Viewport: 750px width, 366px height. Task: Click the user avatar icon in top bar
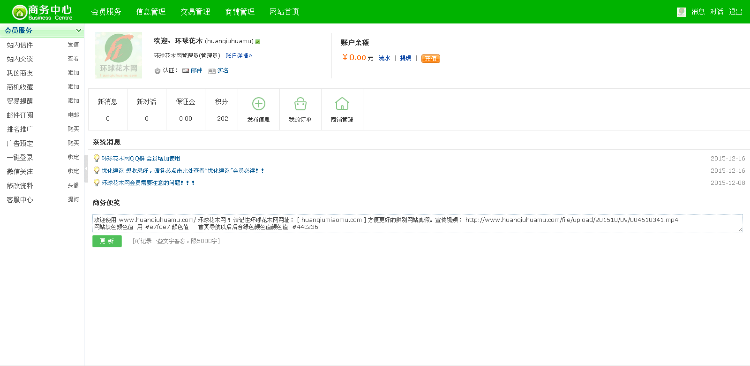(x=682, y=12)
